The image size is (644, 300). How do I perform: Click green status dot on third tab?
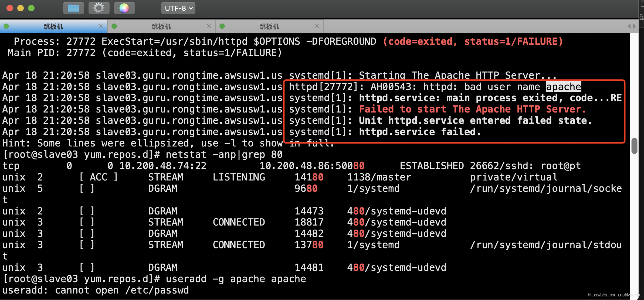coord(222,26)
